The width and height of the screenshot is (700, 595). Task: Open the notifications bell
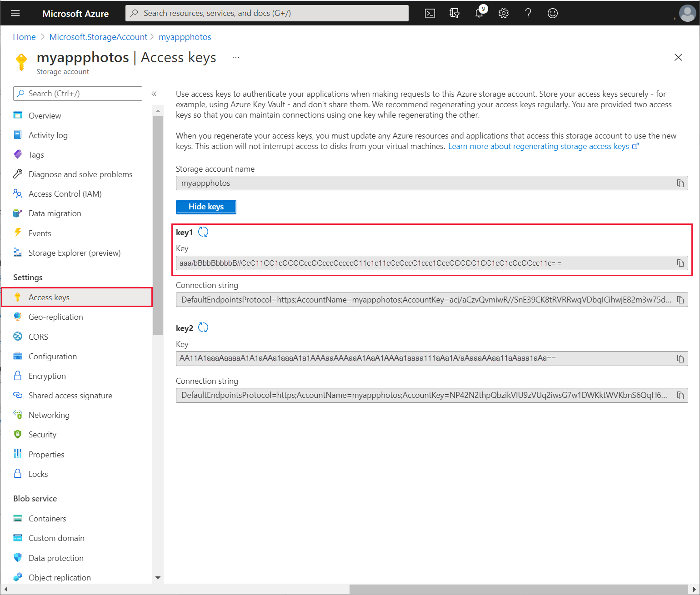click(x=479, y=13)
